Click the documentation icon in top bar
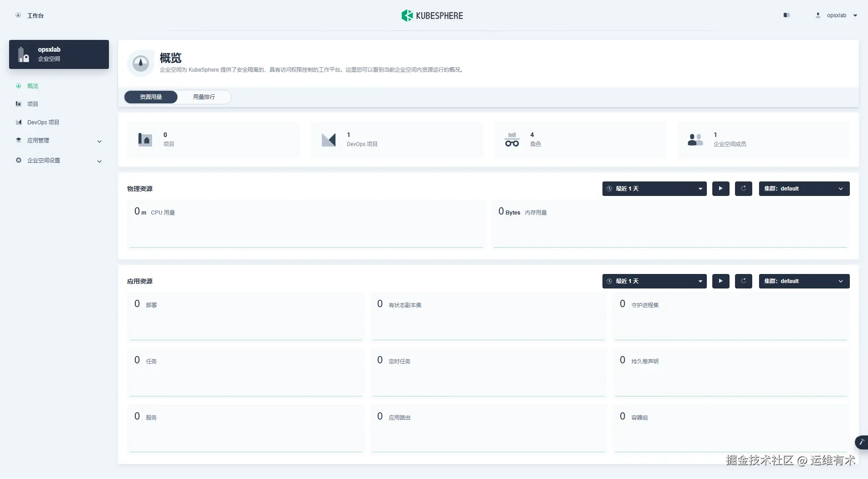This screenshot has height=479, width=868. click(x=787, y=15)
